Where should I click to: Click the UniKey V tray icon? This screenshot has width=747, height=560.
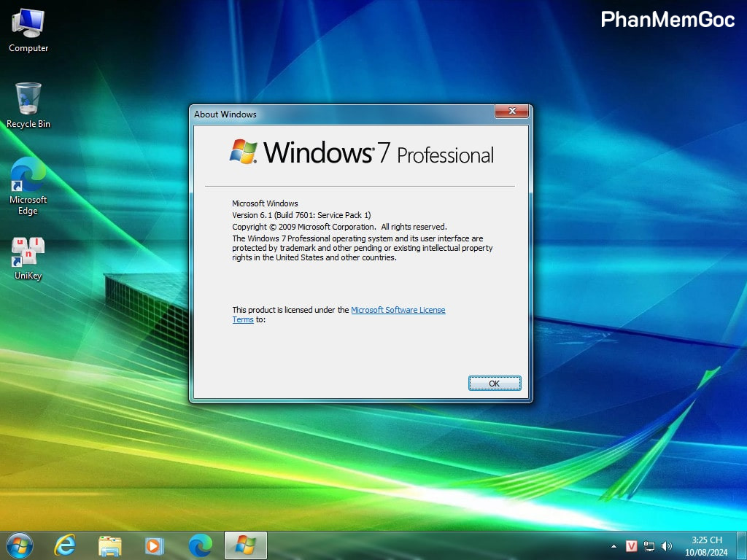pyautogui.click(x=632, y=546)
